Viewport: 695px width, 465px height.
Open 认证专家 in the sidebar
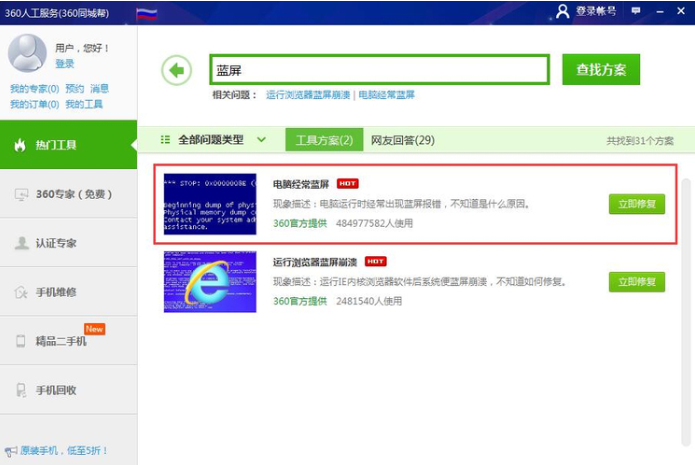click(56, 243)
